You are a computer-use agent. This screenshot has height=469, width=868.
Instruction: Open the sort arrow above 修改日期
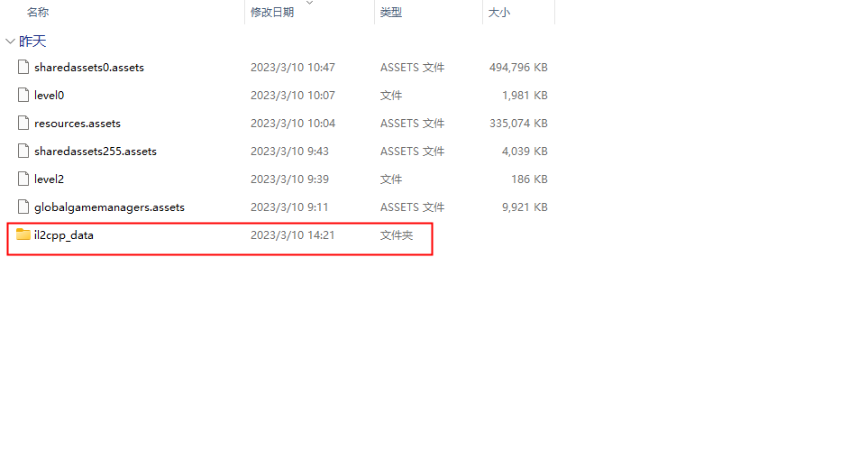tap(309, 3)
